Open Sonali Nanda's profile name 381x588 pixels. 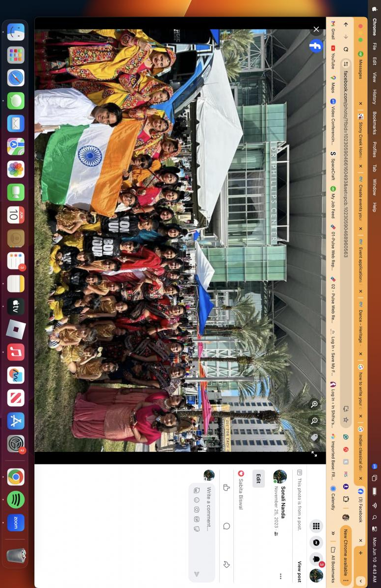pyautogui.click(x=283, y=502)
